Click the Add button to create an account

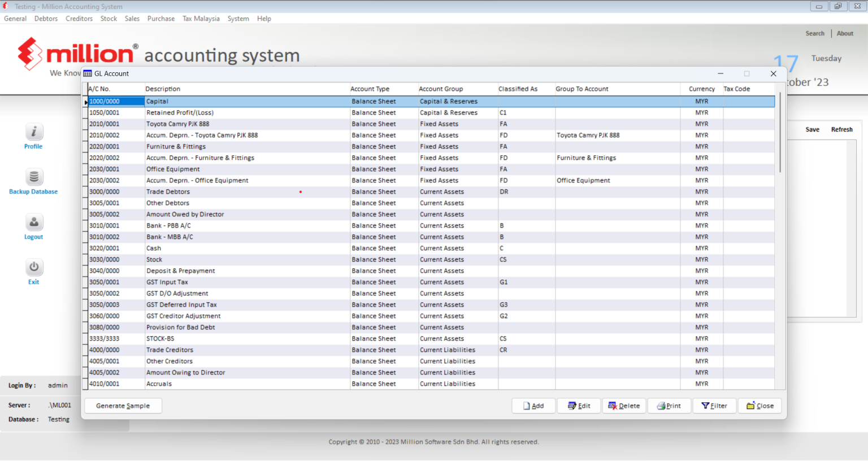[533, 406]
